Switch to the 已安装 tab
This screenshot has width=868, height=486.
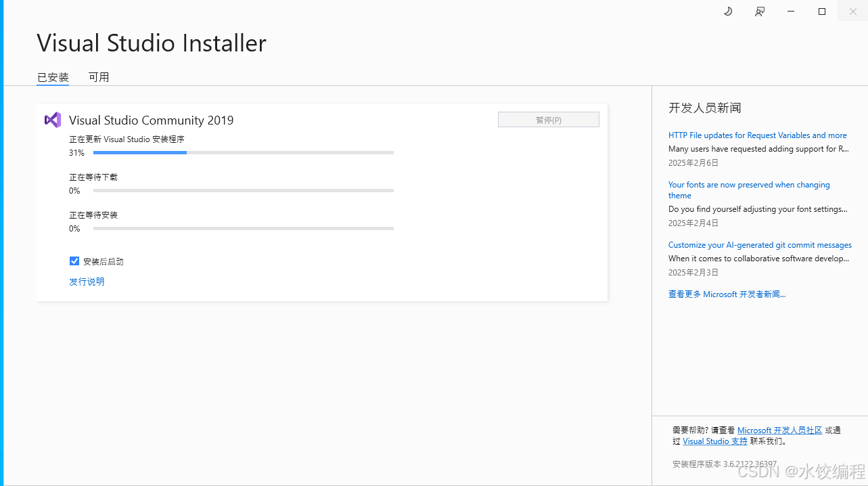[53, 77]
